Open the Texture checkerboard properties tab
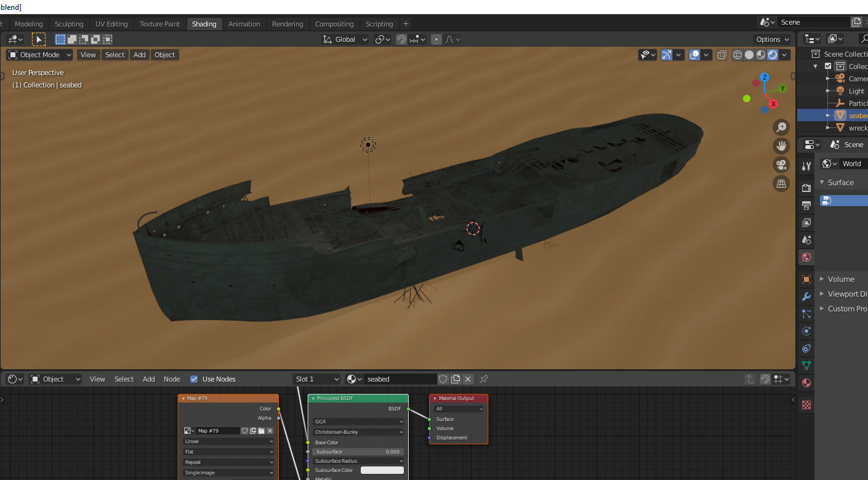Image resolution: width=868 pixels, height=480 pixels. click(806, 405)
